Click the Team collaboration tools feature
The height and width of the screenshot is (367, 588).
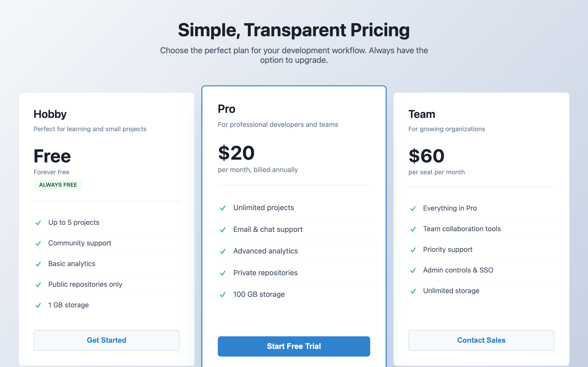(x=462, y=229)
